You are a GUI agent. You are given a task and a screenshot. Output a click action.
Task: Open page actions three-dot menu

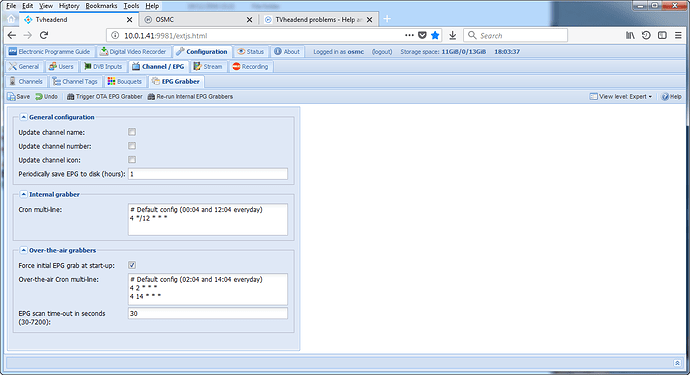point(409,35)
